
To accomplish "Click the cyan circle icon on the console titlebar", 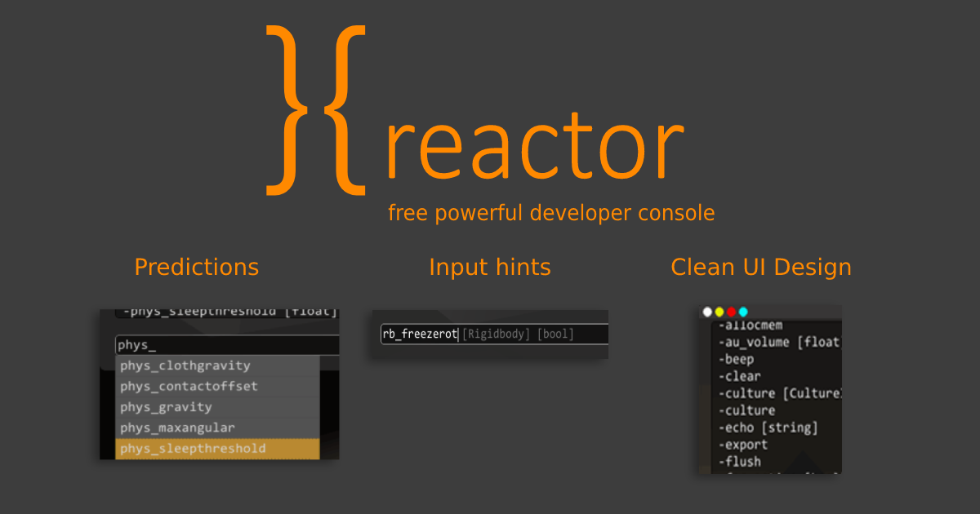I will pos(743,312).
